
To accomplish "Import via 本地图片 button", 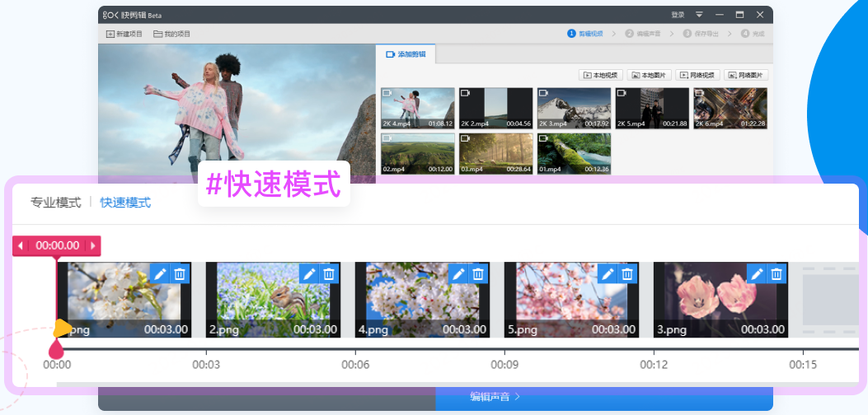I will pos(650,75).
